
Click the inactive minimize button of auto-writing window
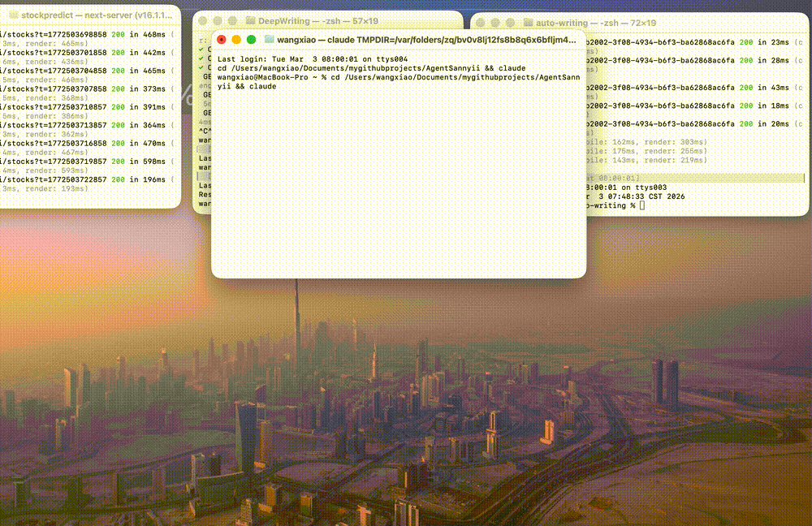pos(495,23)
